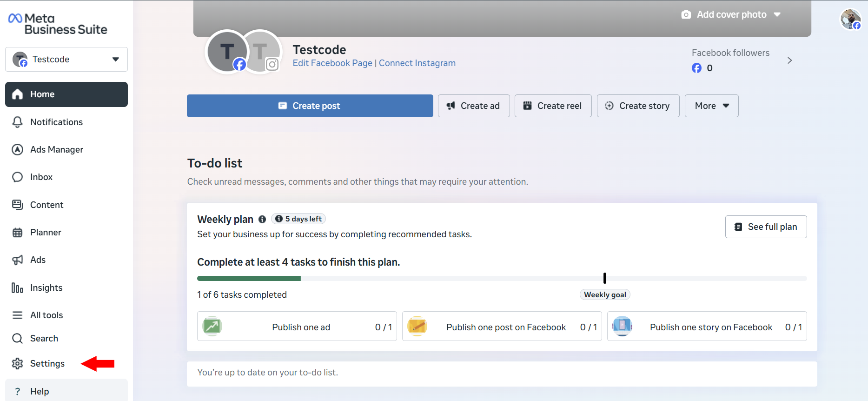Click the Help question mark icon

17,391
